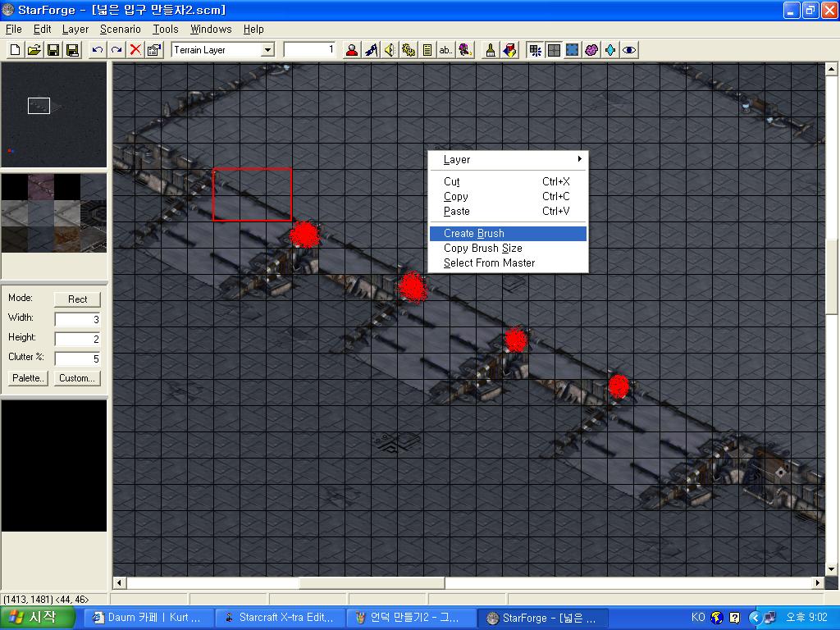Open the Terrain Layer dropdown
Screen dimensions: 840x630
point(267,50)
